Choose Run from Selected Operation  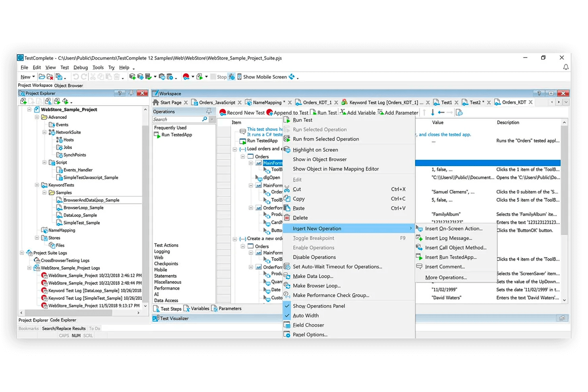pyautogui.click(x=326, y=139)
